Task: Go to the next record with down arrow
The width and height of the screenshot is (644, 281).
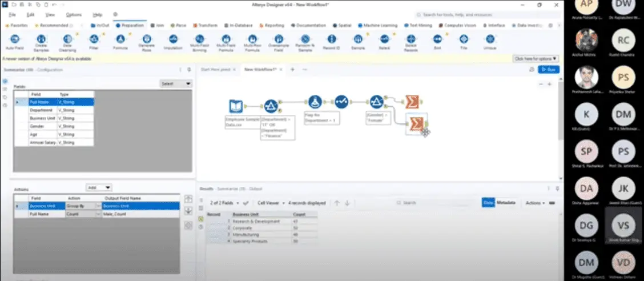Action: coord(347,203)
